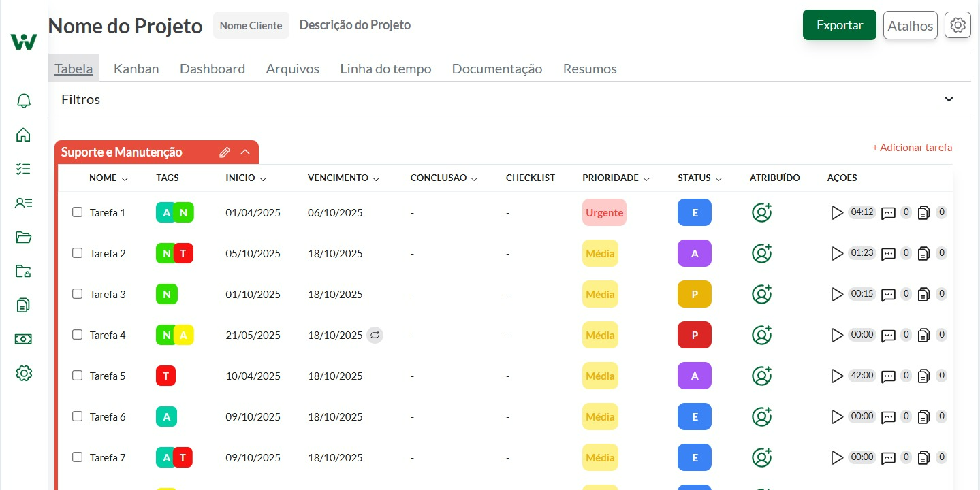This screenshot has height=490, width=980.
Task: Expand the Filtros panel
Action: 948,99
